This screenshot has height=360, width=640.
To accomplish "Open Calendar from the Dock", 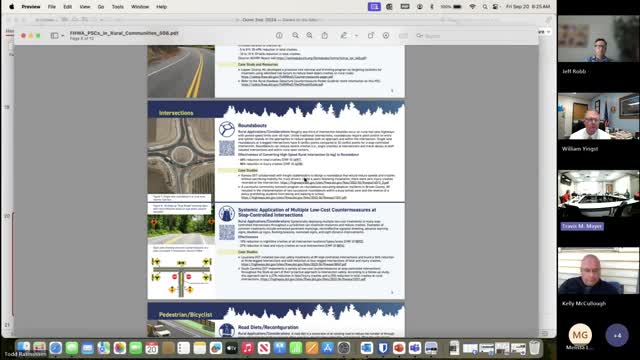I will 151,348.
